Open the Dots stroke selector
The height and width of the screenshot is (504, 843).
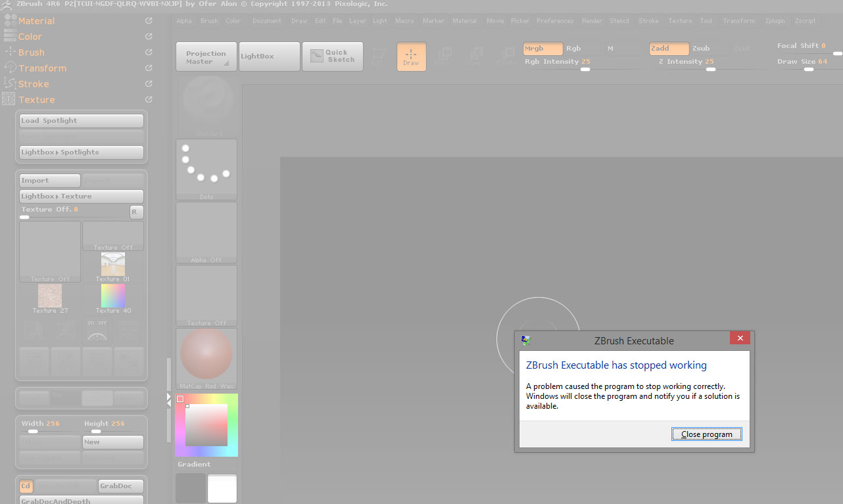click(x=206, y=170)
